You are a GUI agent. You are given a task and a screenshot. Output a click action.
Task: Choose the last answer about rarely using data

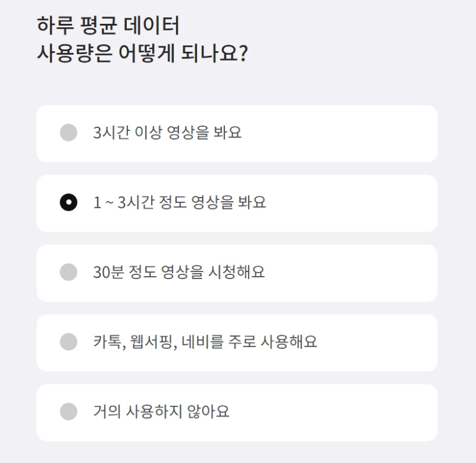[x=238, y=411]
